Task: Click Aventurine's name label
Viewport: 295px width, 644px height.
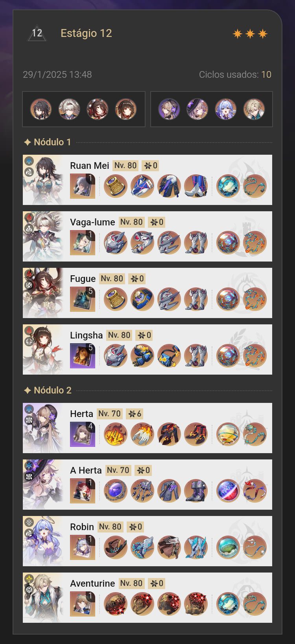Action: [92, 584]
